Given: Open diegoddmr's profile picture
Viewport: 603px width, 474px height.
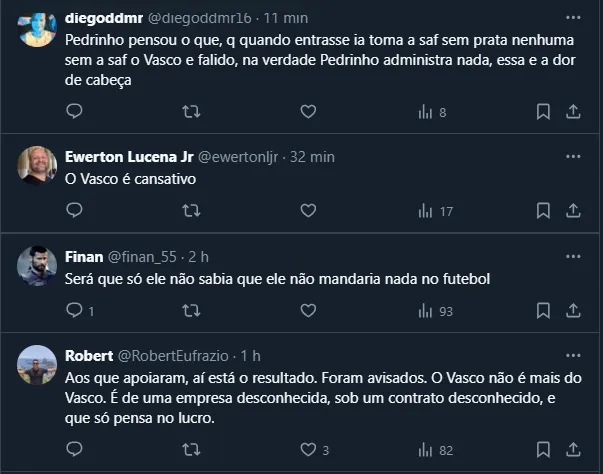Looking at the screenshot, I should click(x=37, y=28).
